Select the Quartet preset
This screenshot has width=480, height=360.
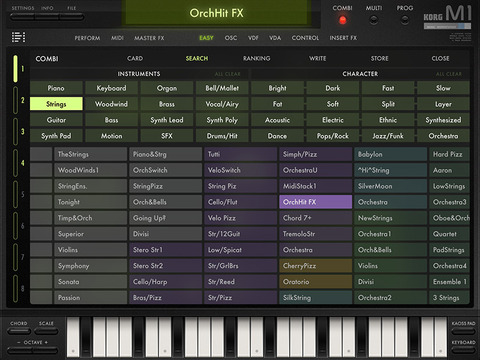click(x=449, y=234)
